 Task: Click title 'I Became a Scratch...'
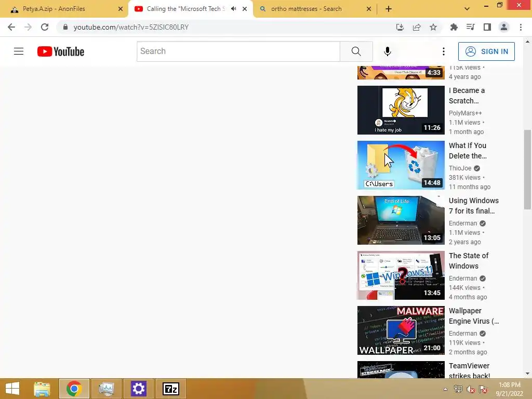[467, 96]
